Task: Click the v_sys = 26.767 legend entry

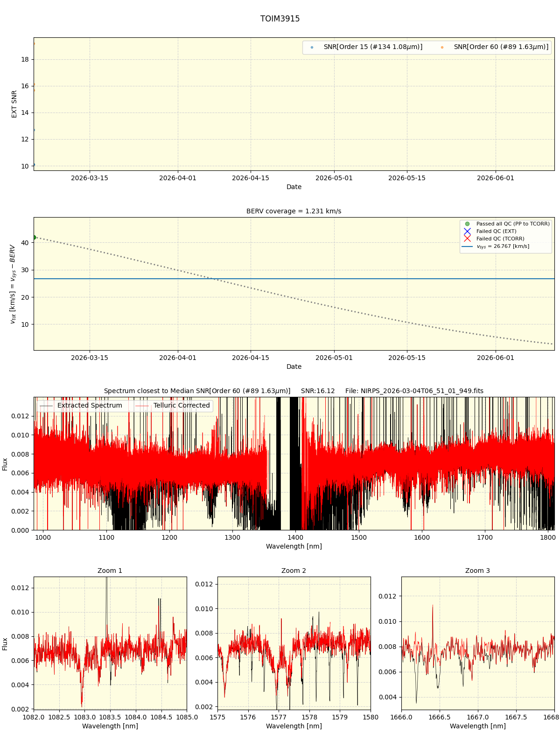Action: click(496, 247)
